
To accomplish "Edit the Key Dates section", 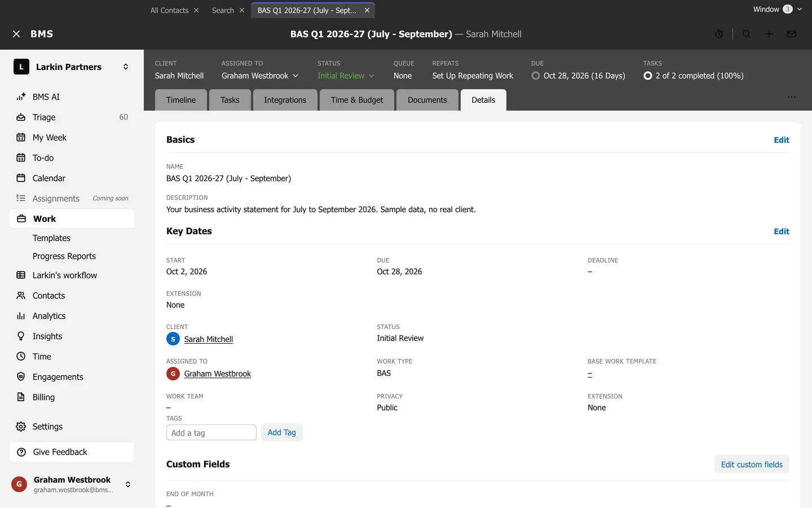I will point(782,231).
